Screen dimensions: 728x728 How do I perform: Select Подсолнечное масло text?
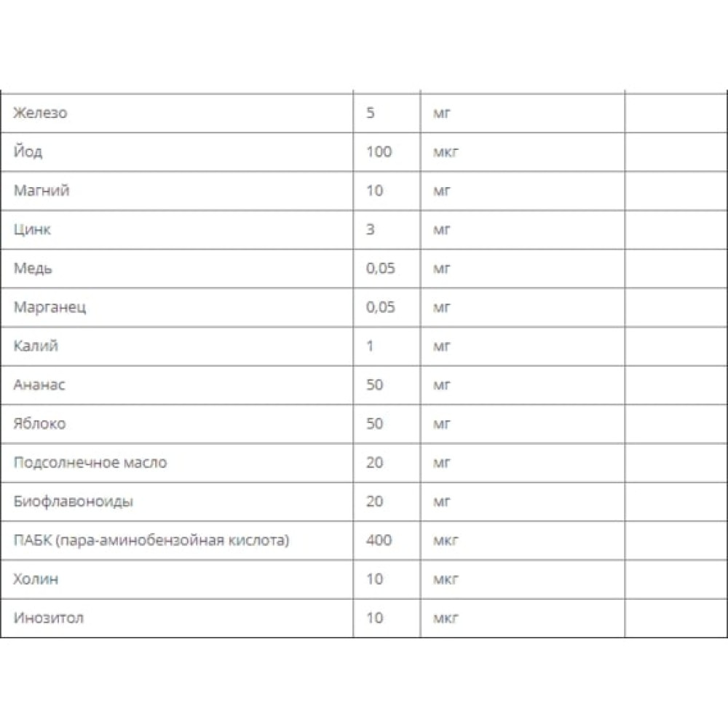(x=90, y=462)
